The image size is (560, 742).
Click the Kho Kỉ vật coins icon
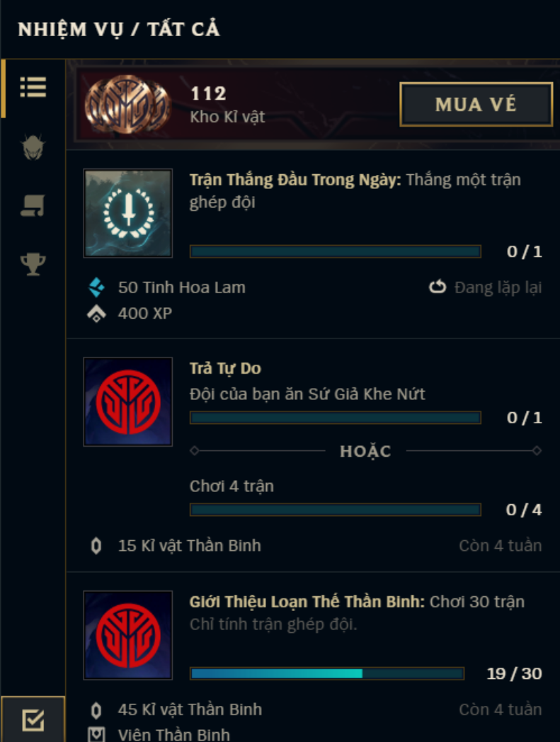(128, 105)
